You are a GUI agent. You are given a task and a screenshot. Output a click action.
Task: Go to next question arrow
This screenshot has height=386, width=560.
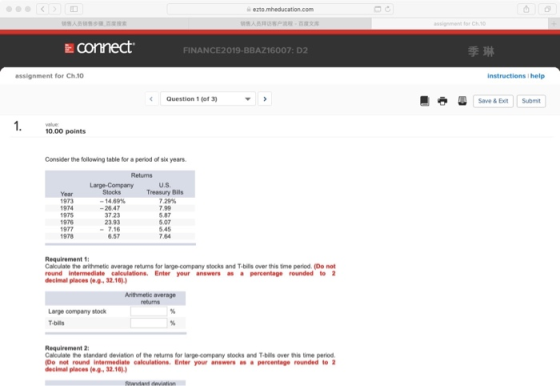(265, 99)
